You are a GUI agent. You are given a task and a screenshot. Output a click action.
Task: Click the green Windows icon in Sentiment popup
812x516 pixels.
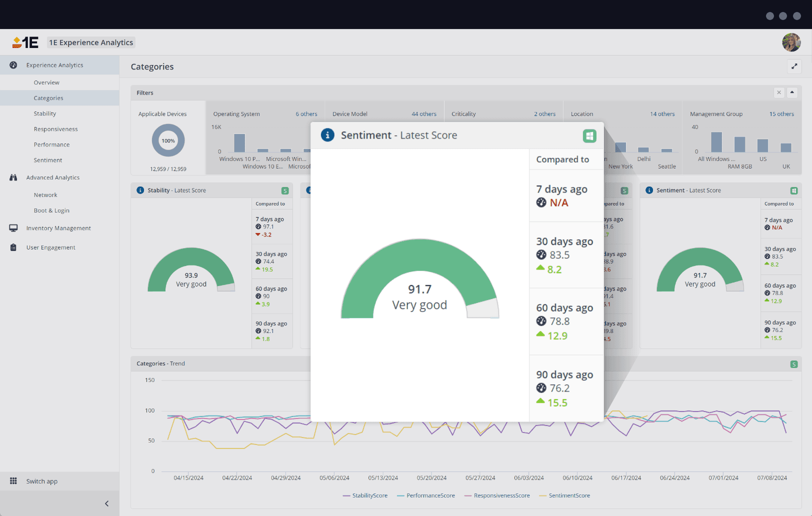point(589,136)
